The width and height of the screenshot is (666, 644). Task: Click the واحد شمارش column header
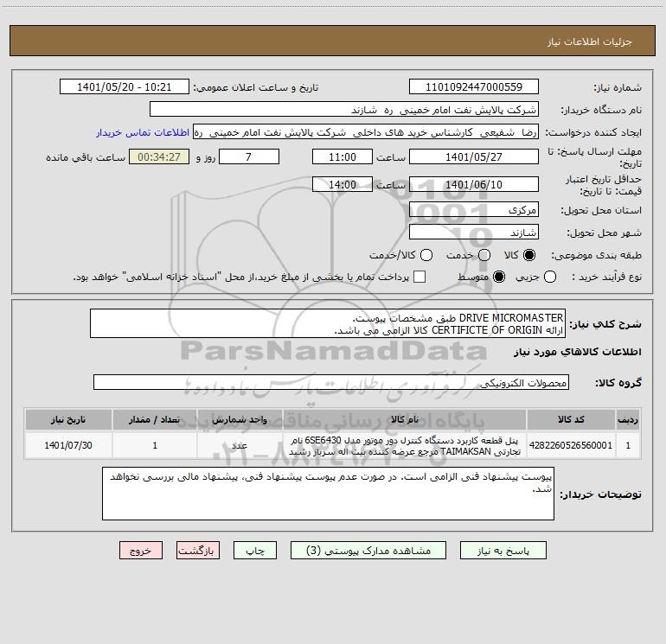240,419
